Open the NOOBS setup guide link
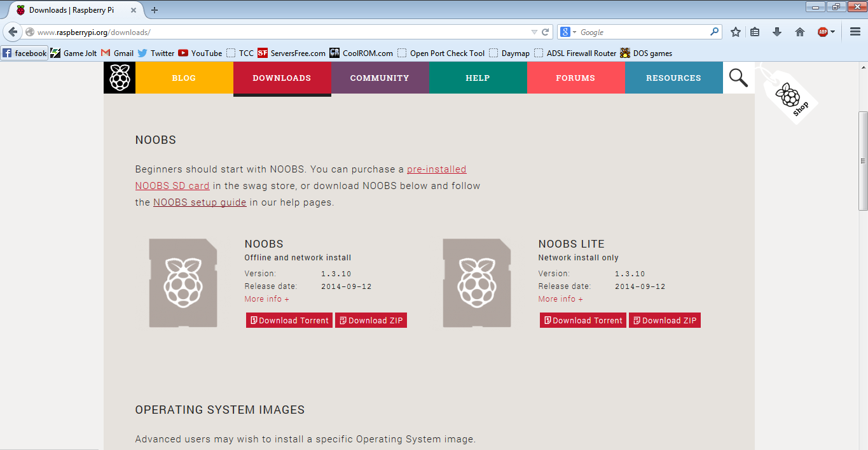This screenshot has width=868, height=450. tap(199, 202)
